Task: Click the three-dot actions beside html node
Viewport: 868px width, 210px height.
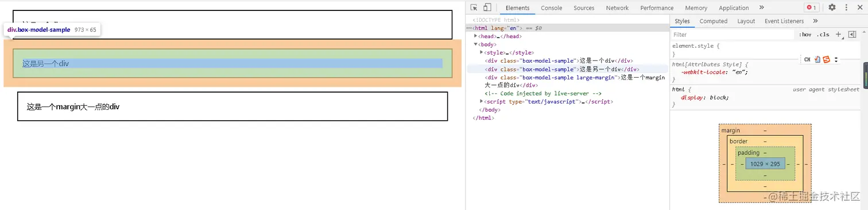Action: pyautogui.click(x=469, y=28)
